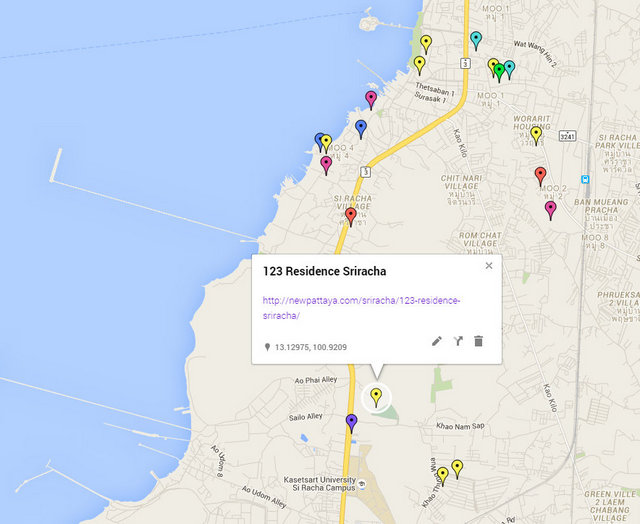Select the red marker at Si Racha Village

[x=351, y=217]
